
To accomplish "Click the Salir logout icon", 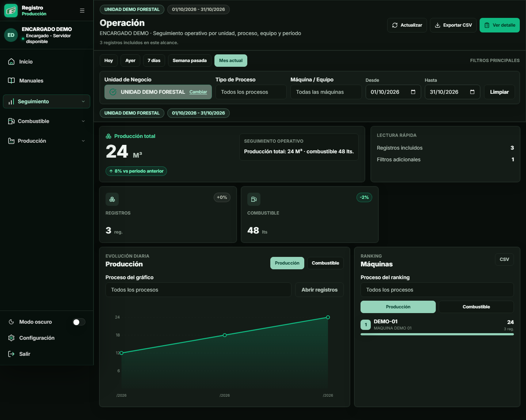I will 11,354.
